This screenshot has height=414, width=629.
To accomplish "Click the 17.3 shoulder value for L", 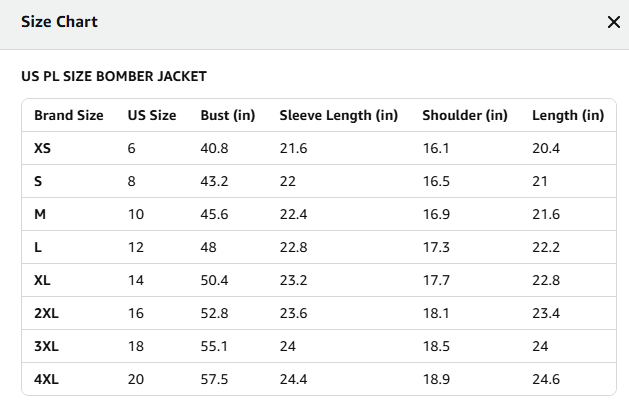I will tap(436, 247).
